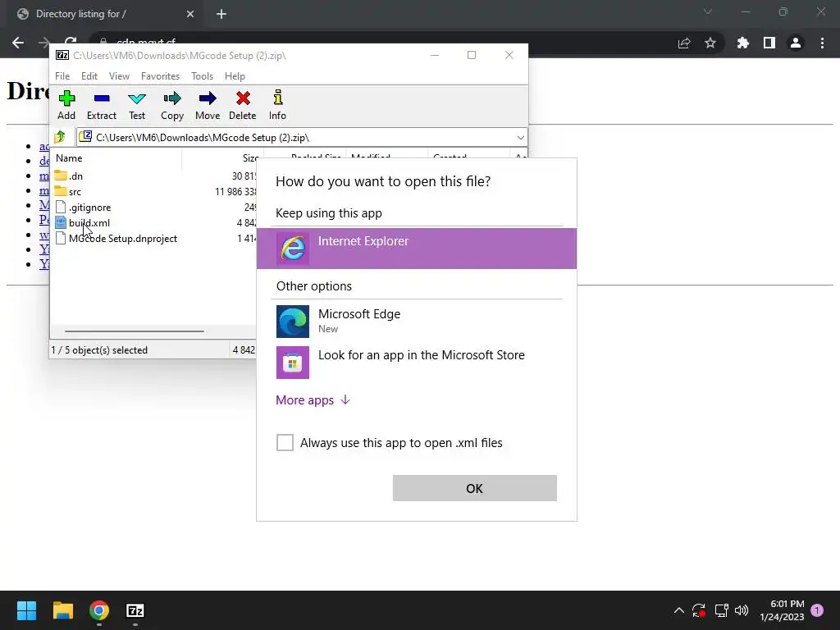The width and height of the screenshot is (840, 630).
Task: Open 7-Zip address path dropdown
Action: [x=520, y=138]
